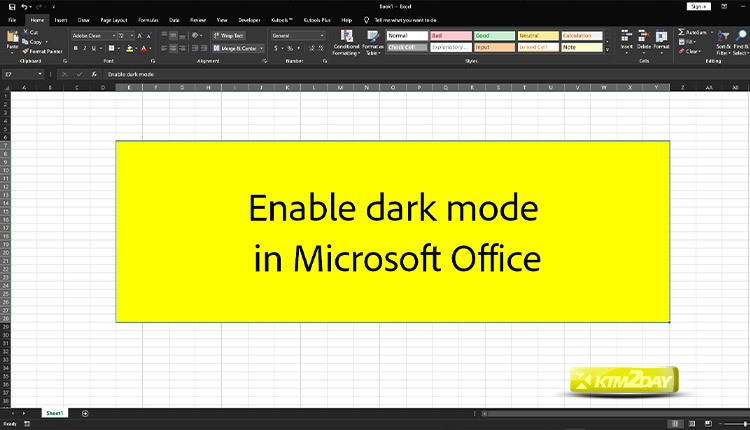The image size is (750, 430).
Task: Toggle Center horizontal alignment
Action: (x=173, y=48)
